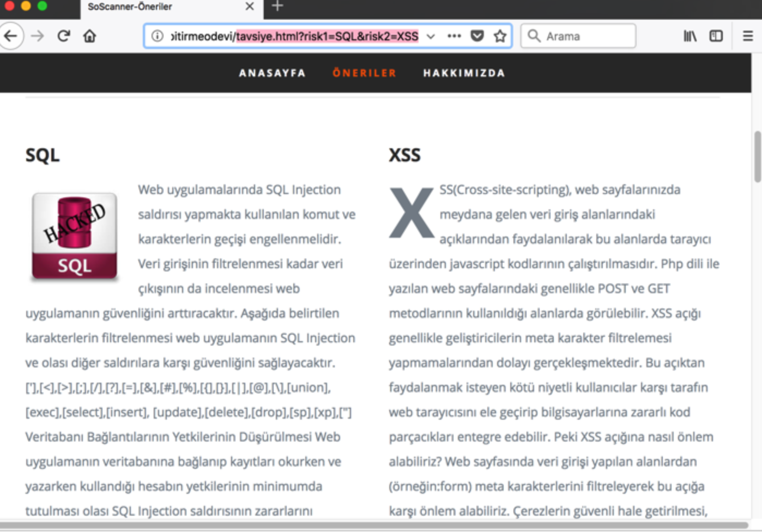762x532 pixels.
Task: Click the XSS section heading
Action: pos(405,155)
